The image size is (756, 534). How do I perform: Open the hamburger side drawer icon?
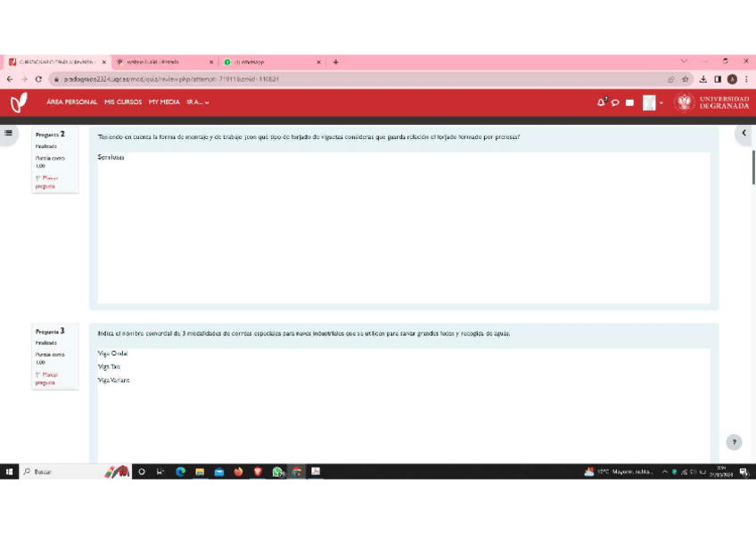(x=9, y=133)
